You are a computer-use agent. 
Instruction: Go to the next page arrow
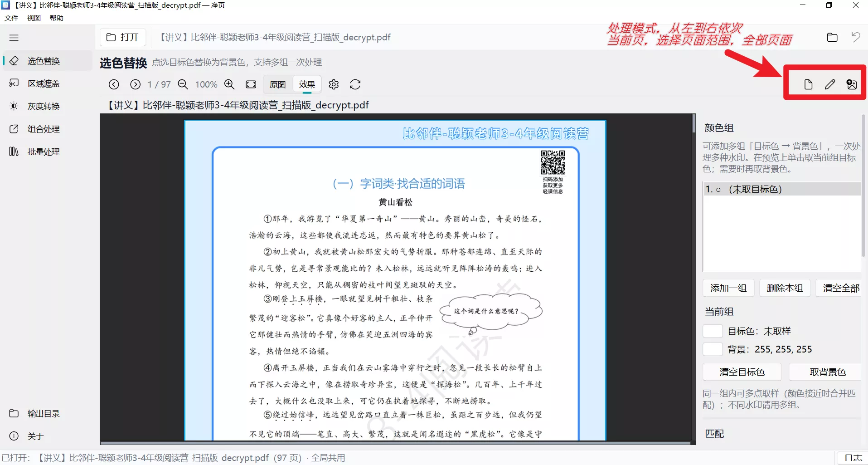(x=135, y=84)
